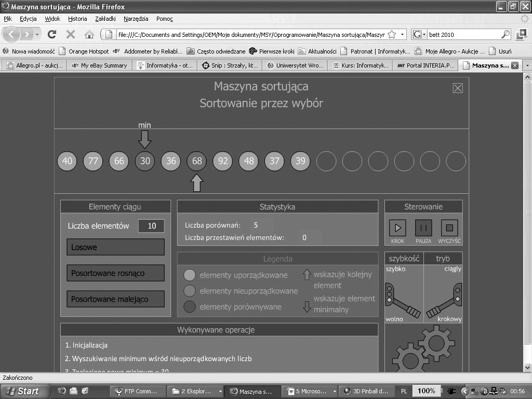Switch to Snip : Strzały tab
This screenshot has height=399, width=532.
(x=230, y=65)
